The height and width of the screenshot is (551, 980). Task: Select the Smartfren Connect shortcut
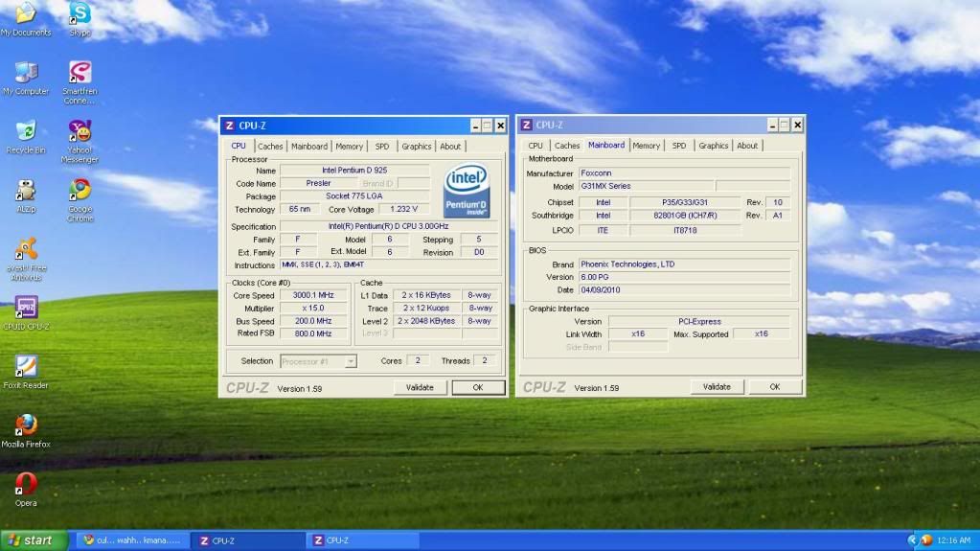[x=80, y=82]
